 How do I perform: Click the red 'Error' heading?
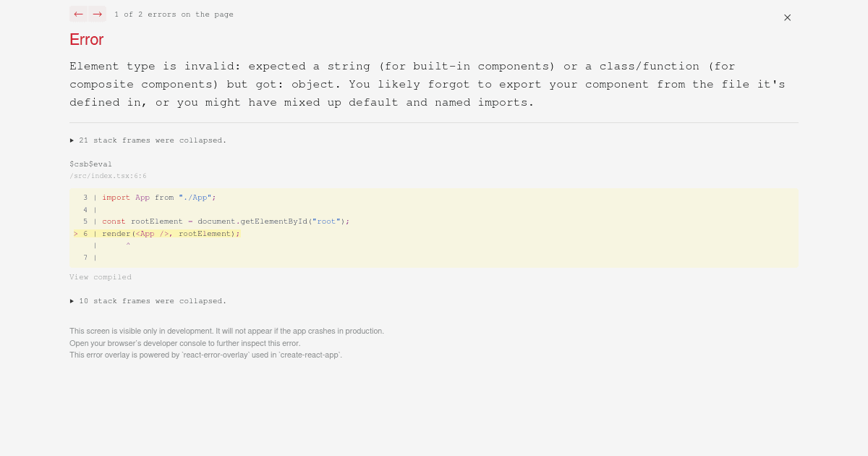pos(86,40)
